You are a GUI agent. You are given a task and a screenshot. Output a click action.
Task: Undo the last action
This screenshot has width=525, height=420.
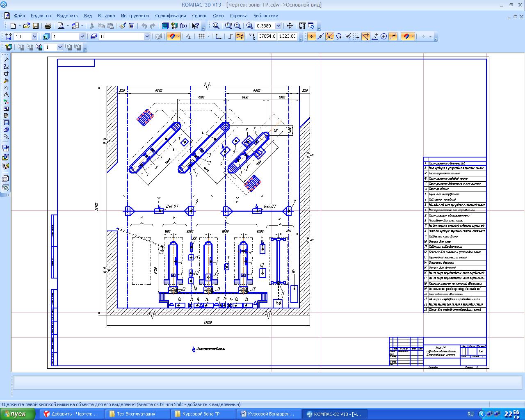[x=144, y=25]
